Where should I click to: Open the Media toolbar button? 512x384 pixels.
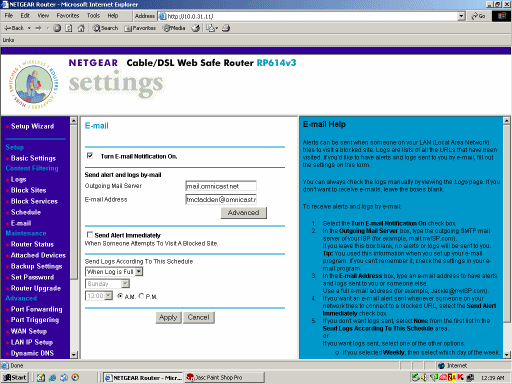coord(174,28)
